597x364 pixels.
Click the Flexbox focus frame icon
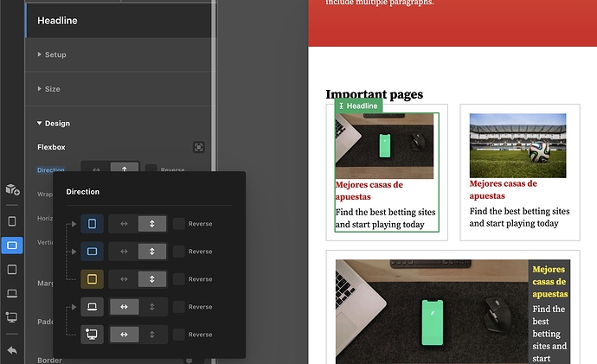(x=199, y=147)
